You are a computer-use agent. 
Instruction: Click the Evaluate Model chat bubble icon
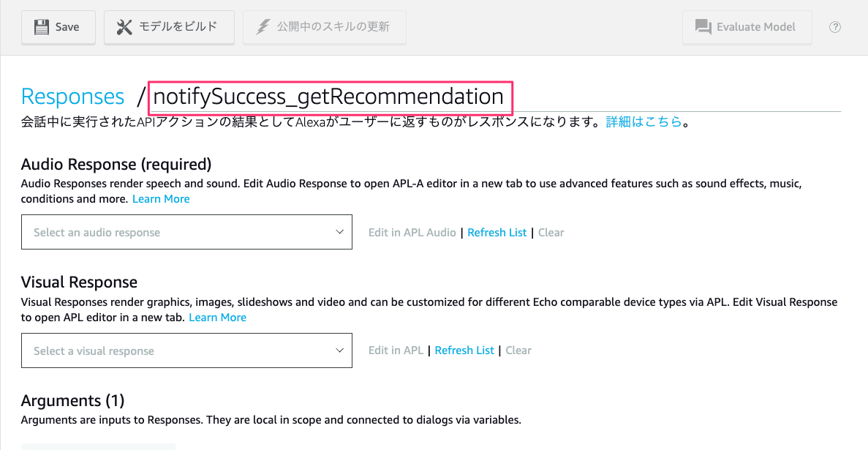pos(703,27)
